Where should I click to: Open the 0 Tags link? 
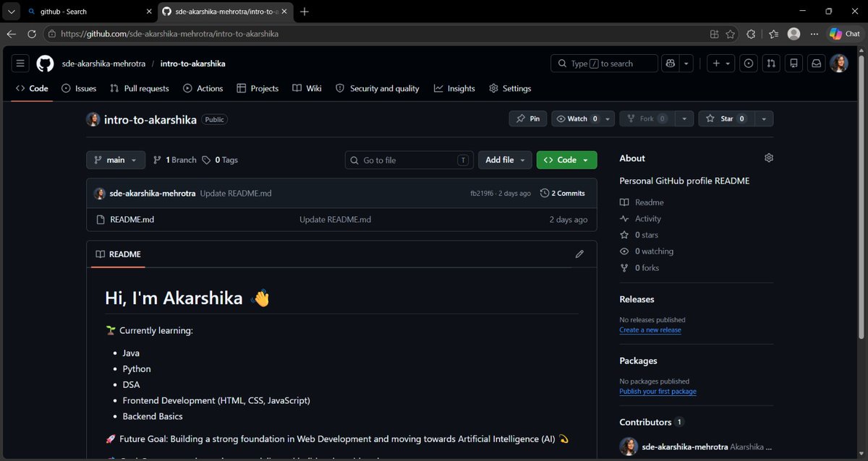coord(220,160)
